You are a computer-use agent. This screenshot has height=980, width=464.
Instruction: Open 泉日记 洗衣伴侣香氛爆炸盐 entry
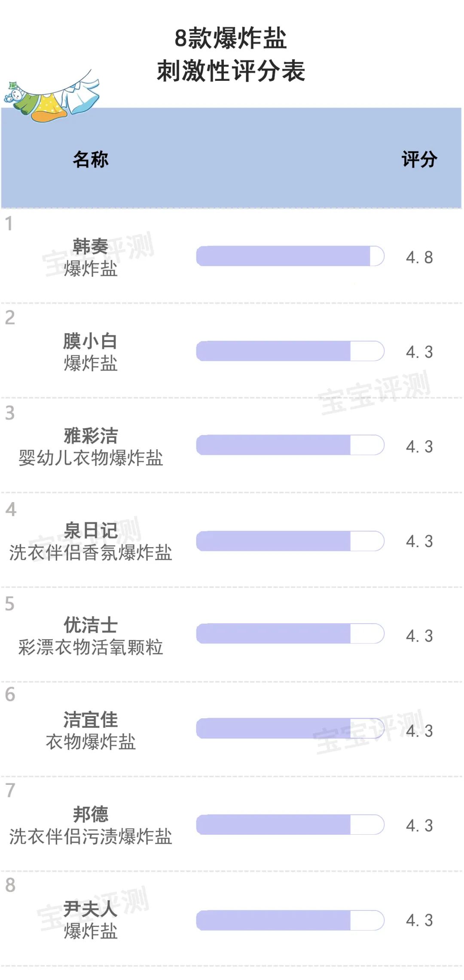coord(91,541)
